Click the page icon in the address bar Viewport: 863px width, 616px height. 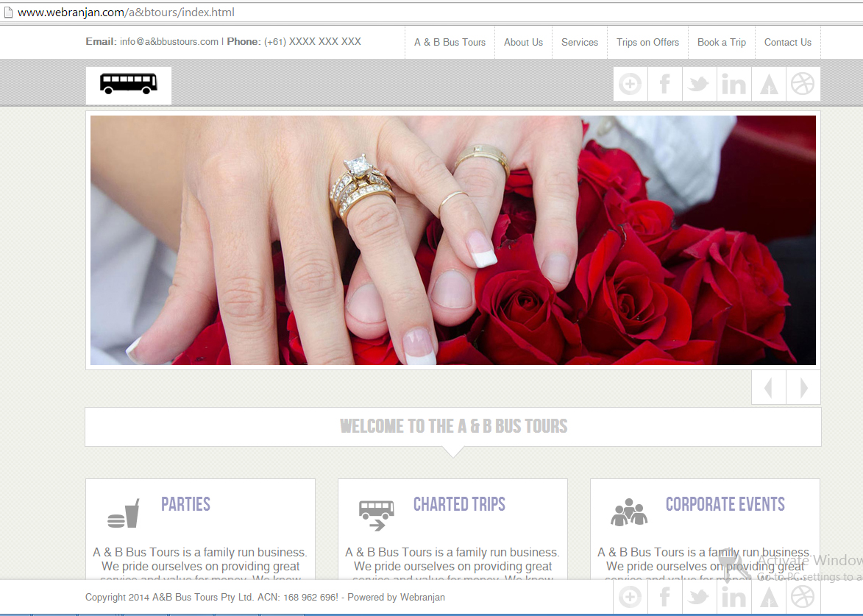point(7,12)
